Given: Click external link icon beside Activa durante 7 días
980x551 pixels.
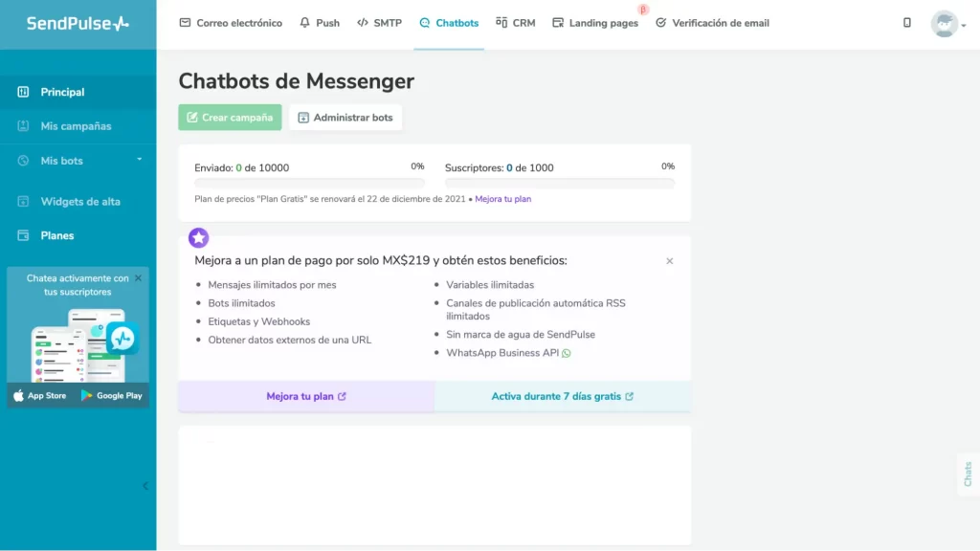Looking at the screenshot, I should tap(630, 397).
